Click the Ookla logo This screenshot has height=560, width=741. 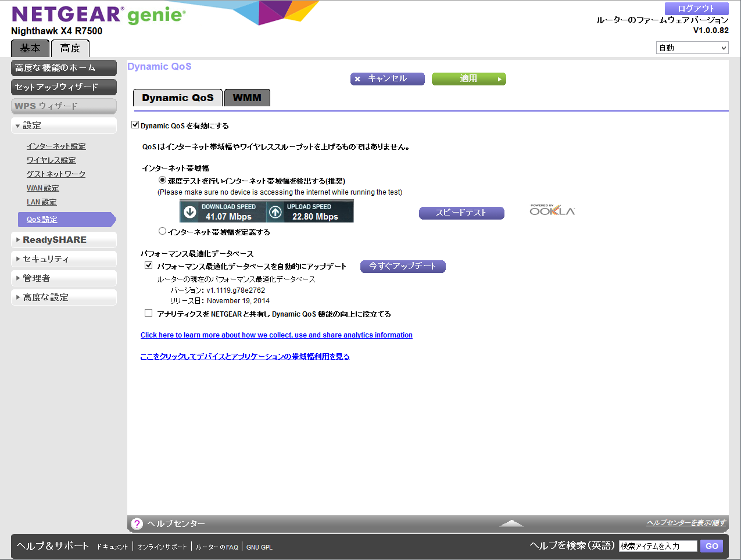(552, 210)
